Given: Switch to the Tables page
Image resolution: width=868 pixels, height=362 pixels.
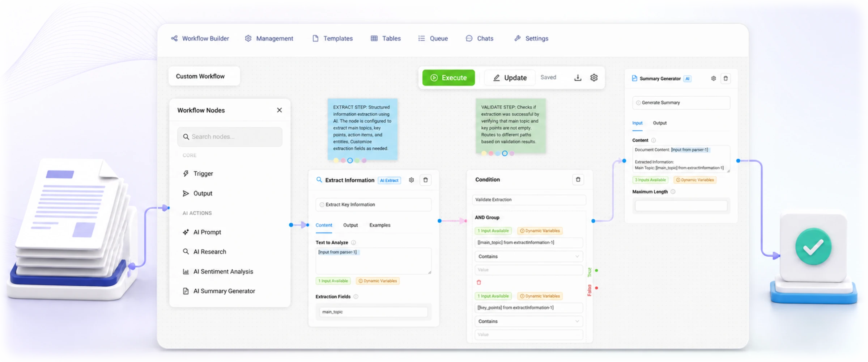Looking at the screenshot, I should click(386, 38).
